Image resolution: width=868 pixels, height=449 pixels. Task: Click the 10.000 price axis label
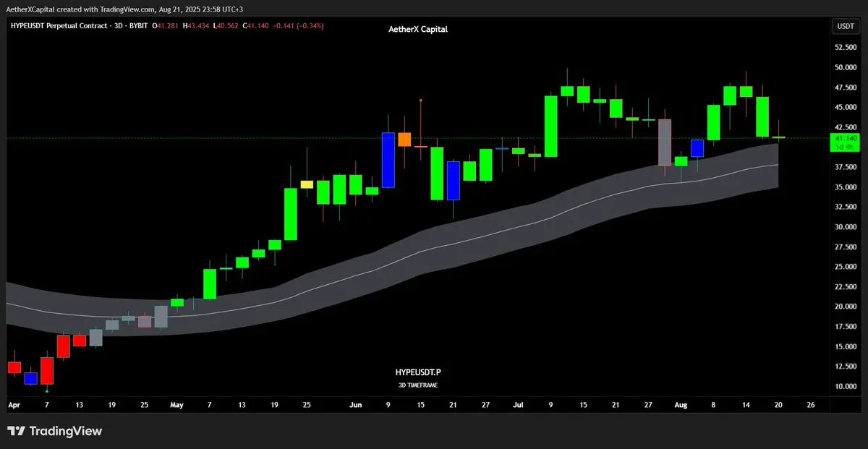pos(846,386)
